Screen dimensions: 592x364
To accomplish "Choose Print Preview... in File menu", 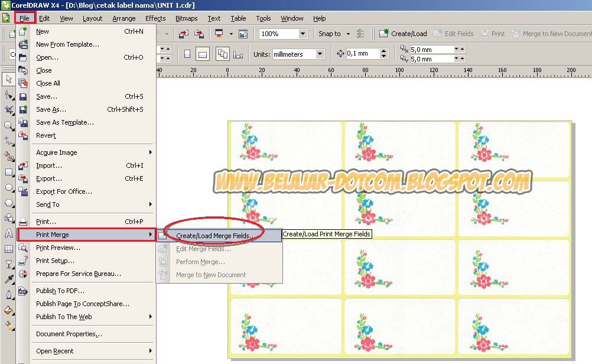I will click(x=86, y=248).
